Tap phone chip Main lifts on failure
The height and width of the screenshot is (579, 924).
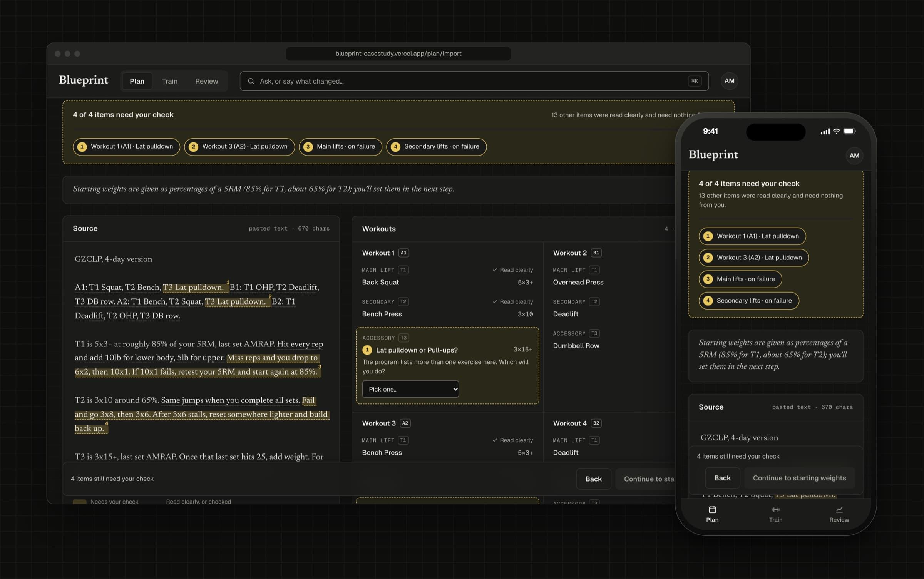tap(740, 279)
